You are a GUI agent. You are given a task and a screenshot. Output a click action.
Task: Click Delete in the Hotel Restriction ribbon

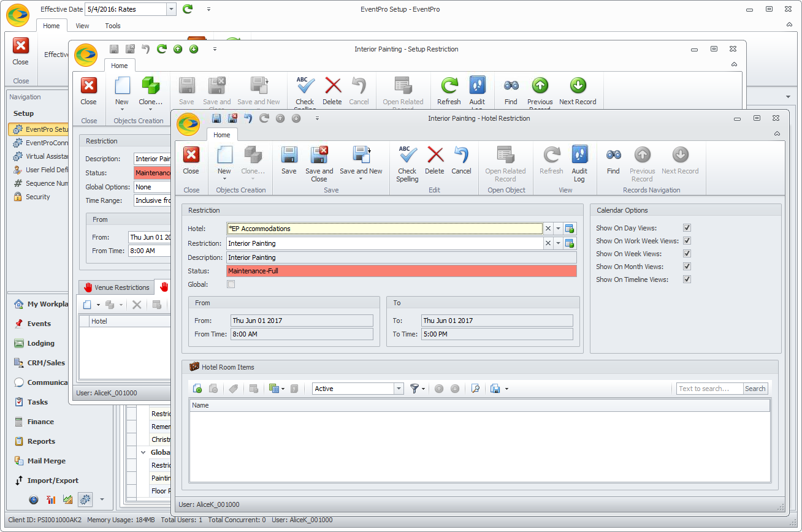coord(435,161)
